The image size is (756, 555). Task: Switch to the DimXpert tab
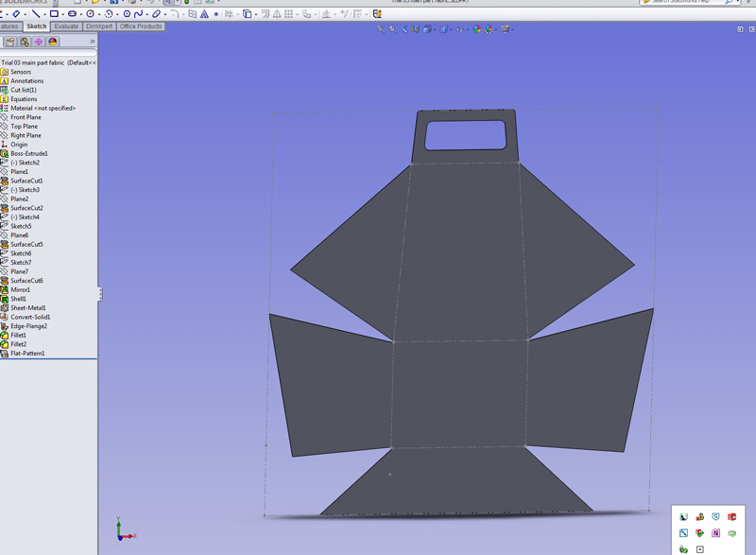point(99,26)
